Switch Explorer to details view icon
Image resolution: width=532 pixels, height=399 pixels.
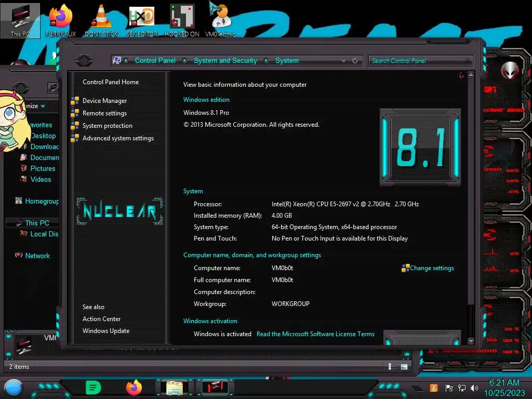(x=390, y=366)
